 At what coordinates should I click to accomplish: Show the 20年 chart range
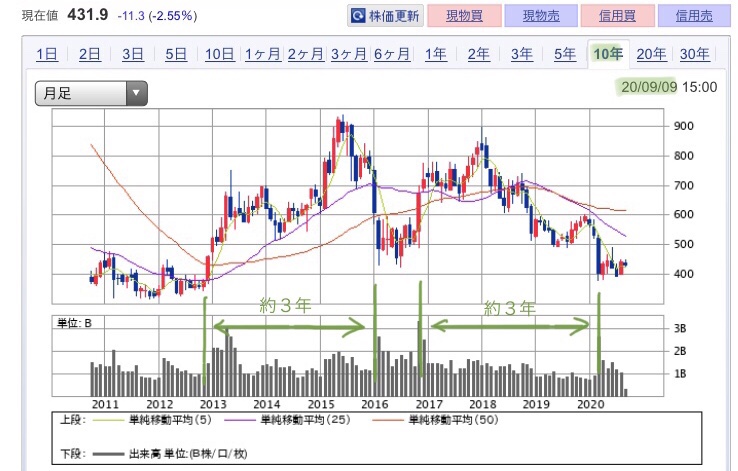[651, 54]
